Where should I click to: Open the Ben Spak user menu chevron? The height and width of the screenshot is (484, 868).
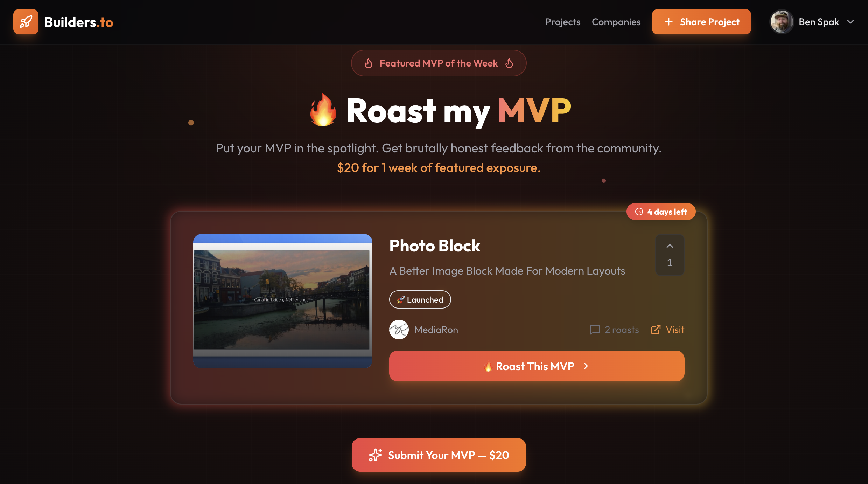(850, 22)
